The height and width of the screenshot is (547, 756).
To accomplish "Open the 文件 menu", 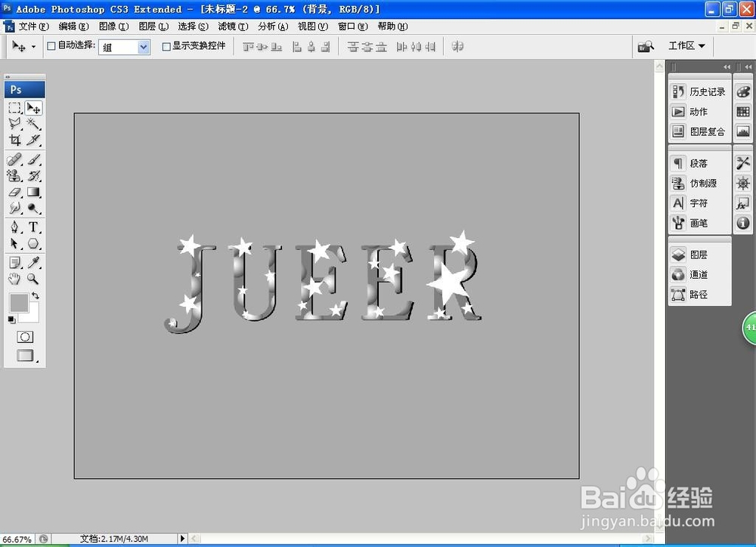I will pyautogui.click(x=34, y=26).
